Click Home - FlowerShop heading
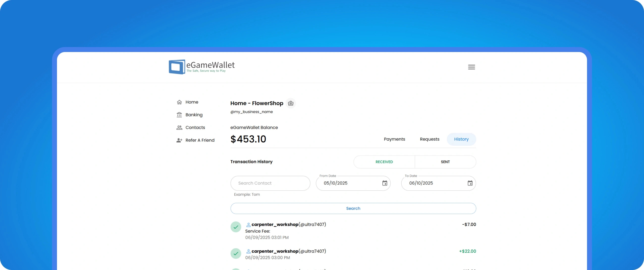This screenshot has height=270, width=644. [257, 103]
